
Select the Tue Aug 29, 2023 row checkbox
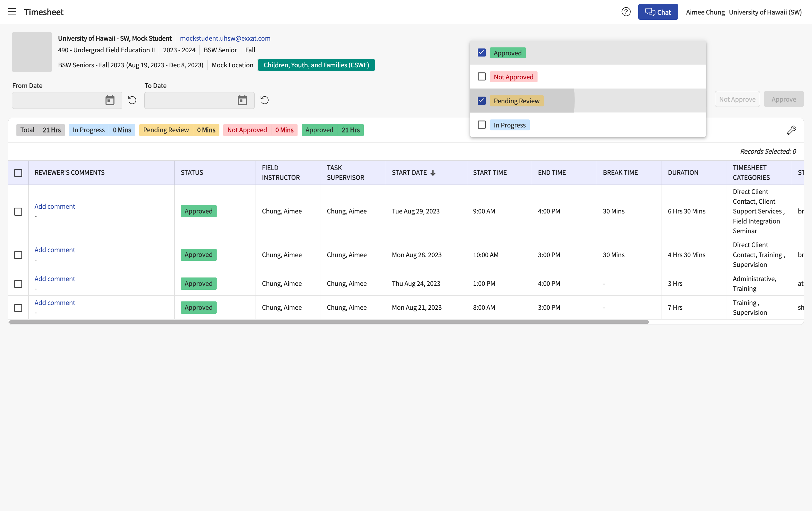click(18, 212)
